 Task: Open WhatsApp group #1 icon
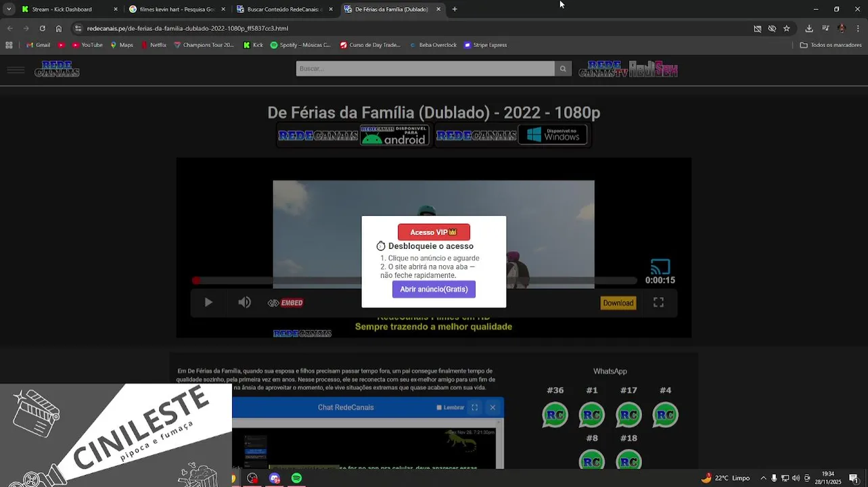tap(592, 415)
